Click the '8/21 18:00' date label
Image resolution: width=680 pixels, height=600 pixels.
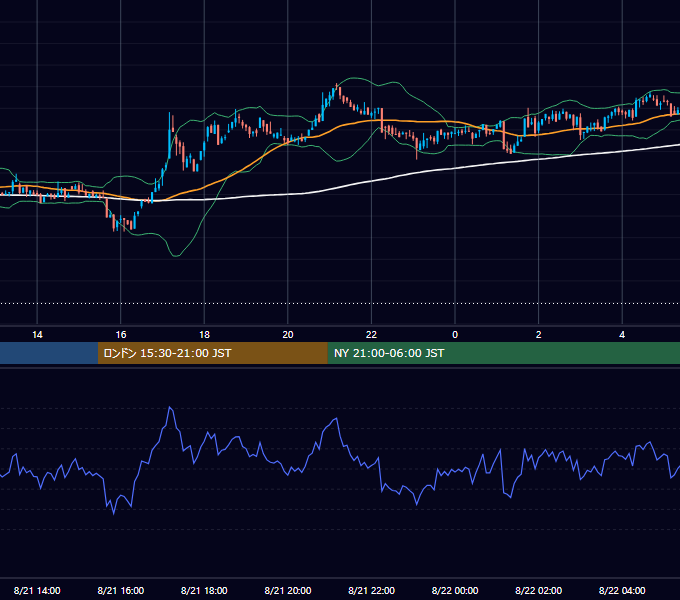(204, 590)
